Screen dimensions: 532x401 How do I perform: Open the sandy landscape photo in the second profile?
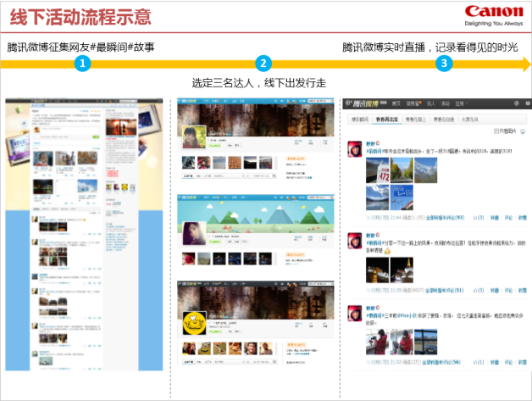(x=204, y=259)
